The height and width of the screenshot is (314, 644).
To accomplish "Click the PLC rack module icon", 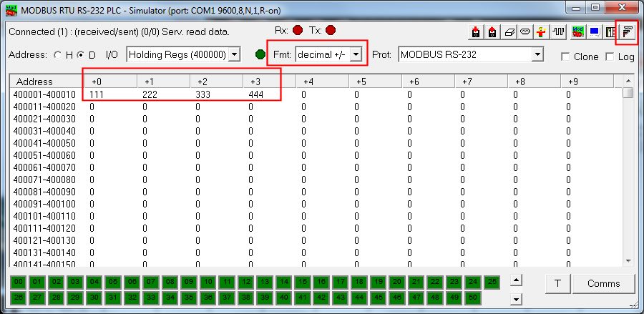I will point(611,31).
